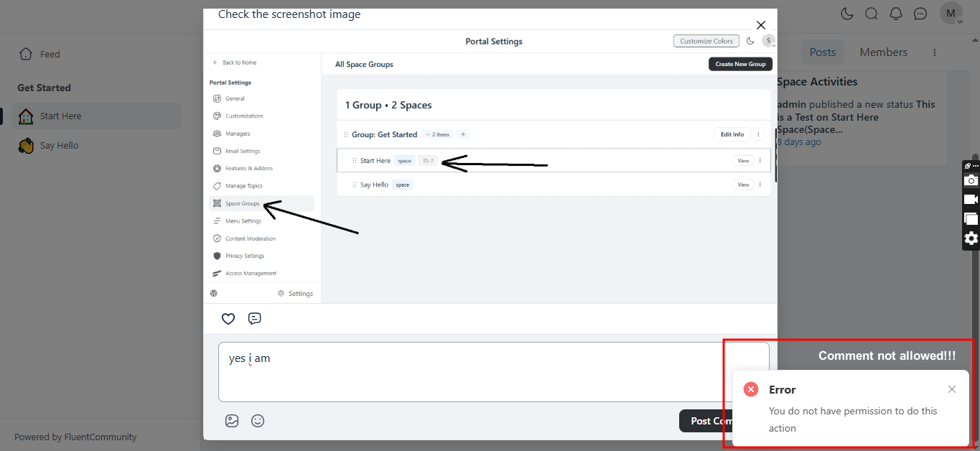Open the emoji picker for the comment
The image size is (980, 451).
[x=257, y=421]
